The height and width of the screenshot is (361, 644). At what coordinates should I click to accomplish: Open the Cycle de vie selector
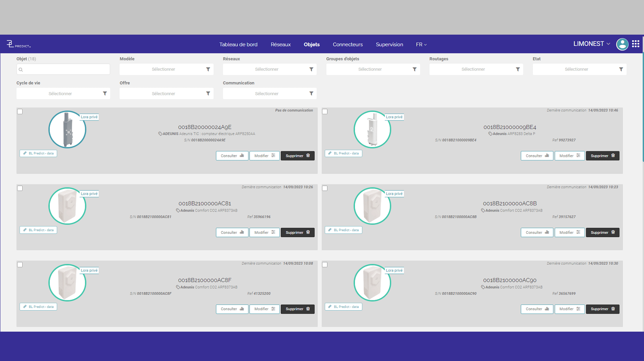tap(63, 94)
